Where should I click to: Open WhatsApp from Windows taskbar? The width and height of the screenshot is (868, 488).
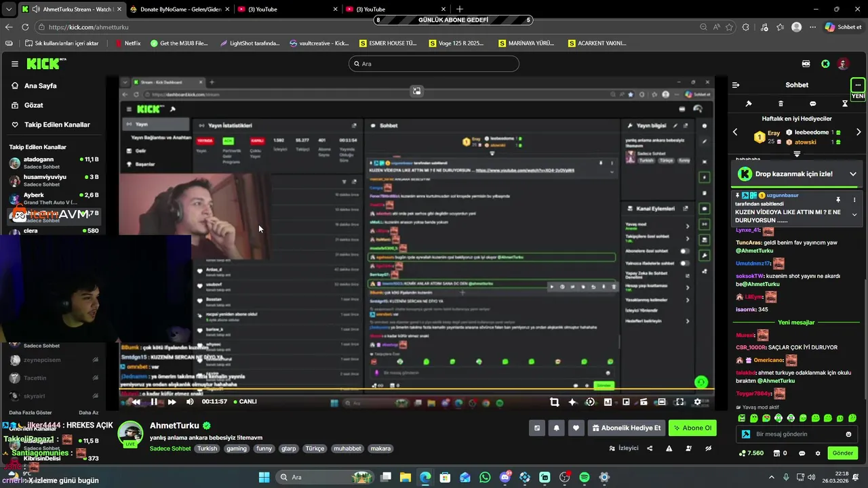pos(485,477)
